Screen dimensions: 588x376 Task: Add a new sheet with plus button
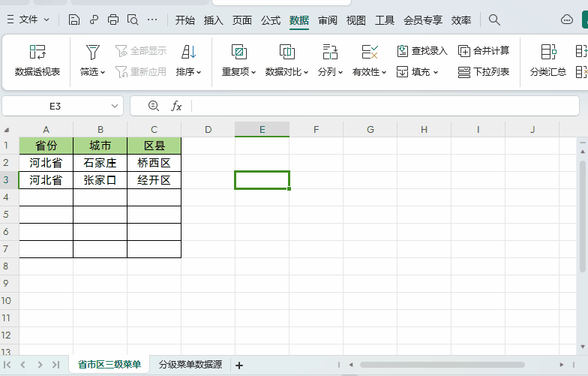coord(239,365)
